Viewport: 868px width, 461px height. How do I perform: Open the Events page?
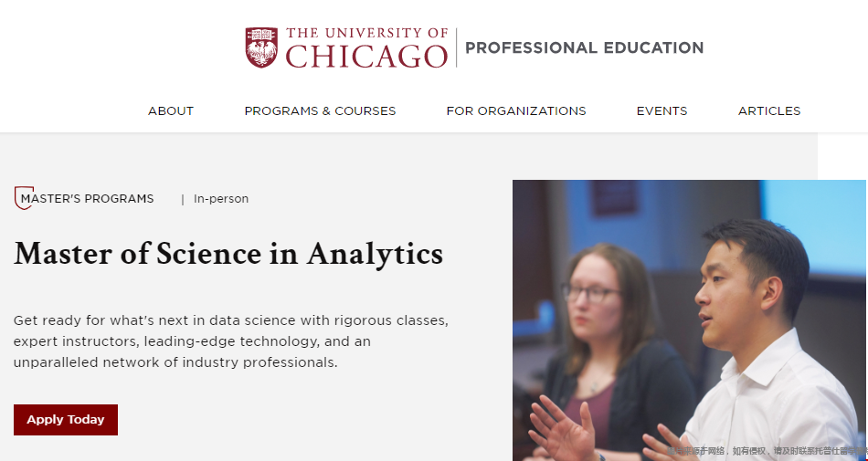pos(662,111)
